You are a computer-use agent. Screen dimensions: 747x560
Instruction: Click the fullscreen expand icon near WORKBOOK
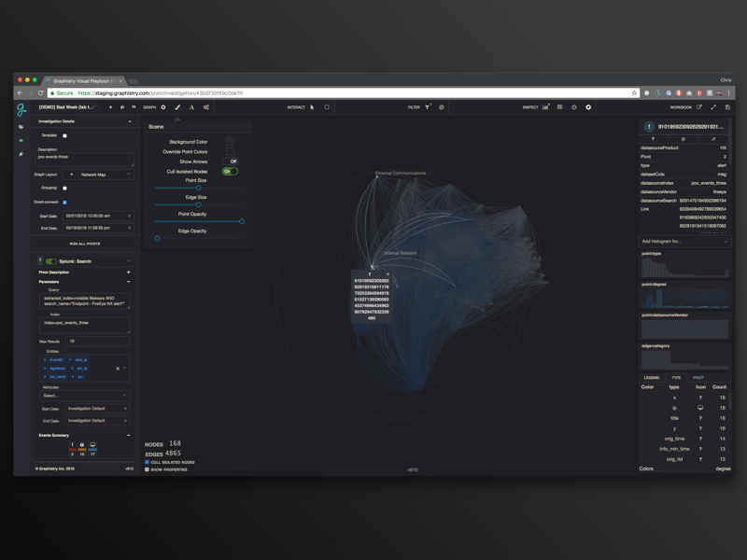click(x=713, y=106)
